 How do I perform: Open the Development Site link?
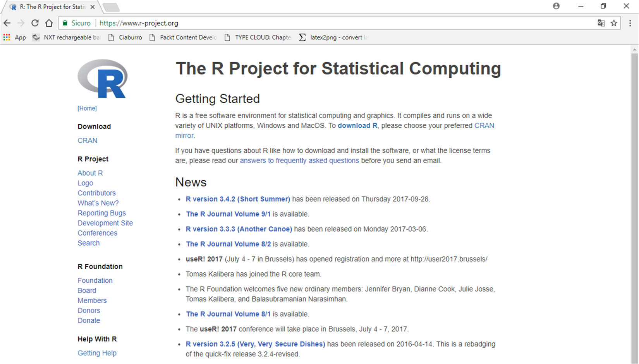pyautogui.click(x=105, y=223)
